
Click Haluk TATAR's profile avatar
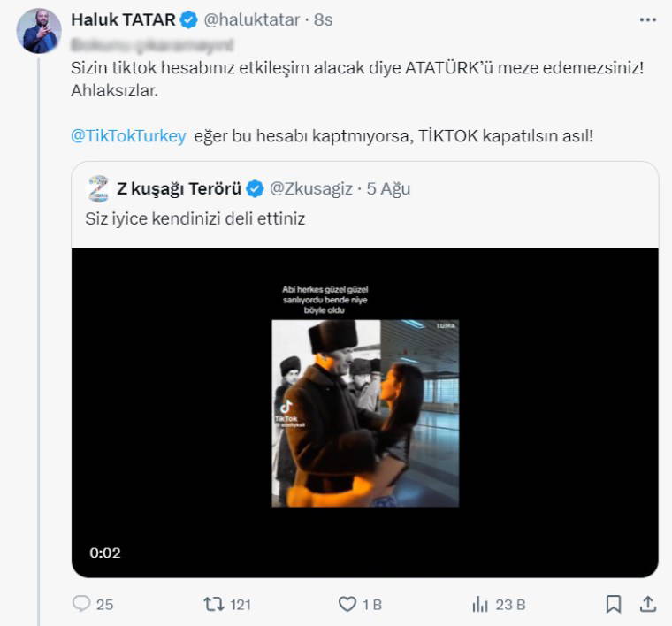tap(40, 32)
